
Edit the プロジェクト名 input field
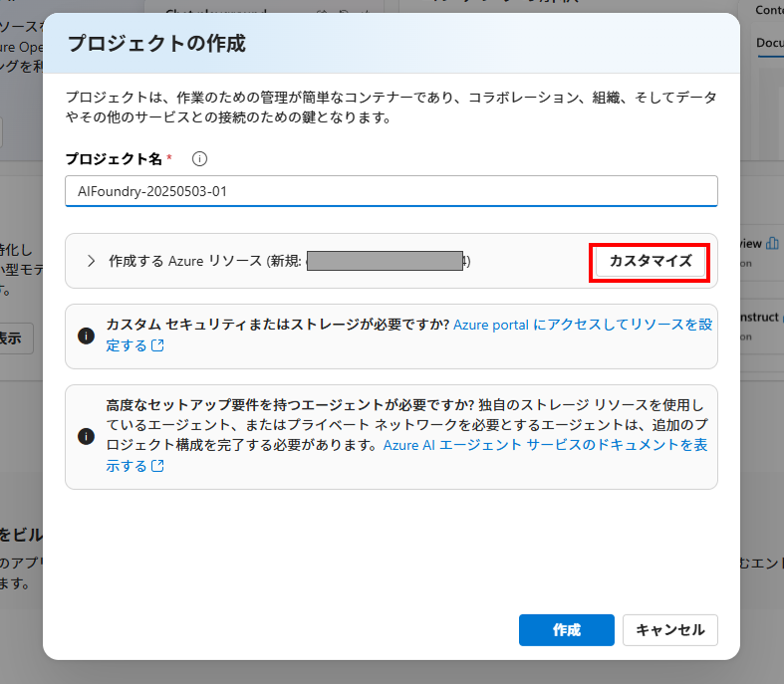point(391,191)
